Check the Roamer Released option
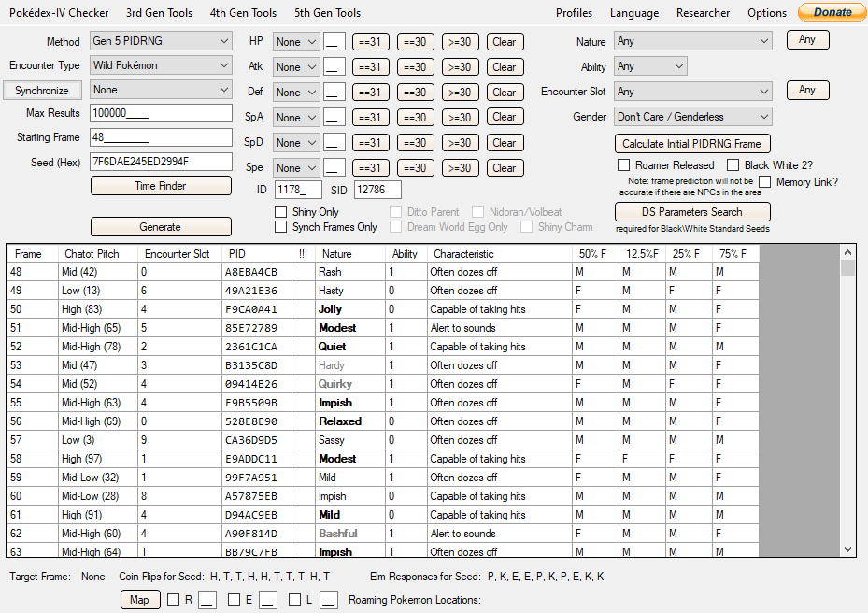The width and height of the screenshot is (868, 613). (624, 165)
